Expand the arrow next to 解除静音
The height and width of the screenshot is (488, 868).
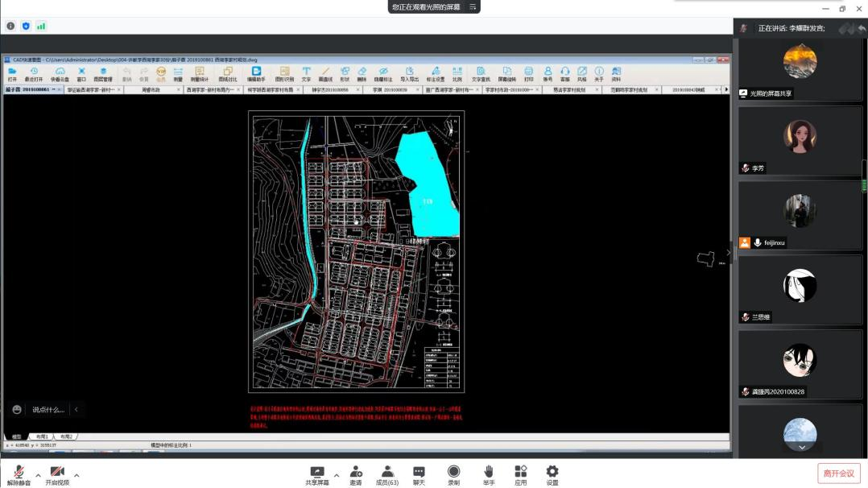click(x=38, y=474)
